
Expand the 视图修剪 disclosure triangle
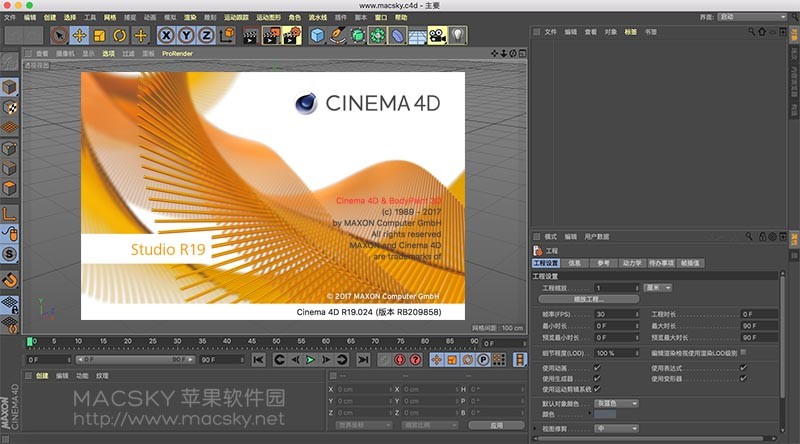tap(535, 428)
